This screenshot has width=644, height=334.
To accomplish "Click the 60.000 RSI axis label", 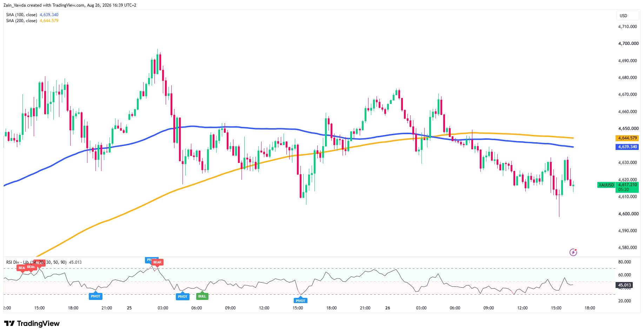I will (625, 275).
